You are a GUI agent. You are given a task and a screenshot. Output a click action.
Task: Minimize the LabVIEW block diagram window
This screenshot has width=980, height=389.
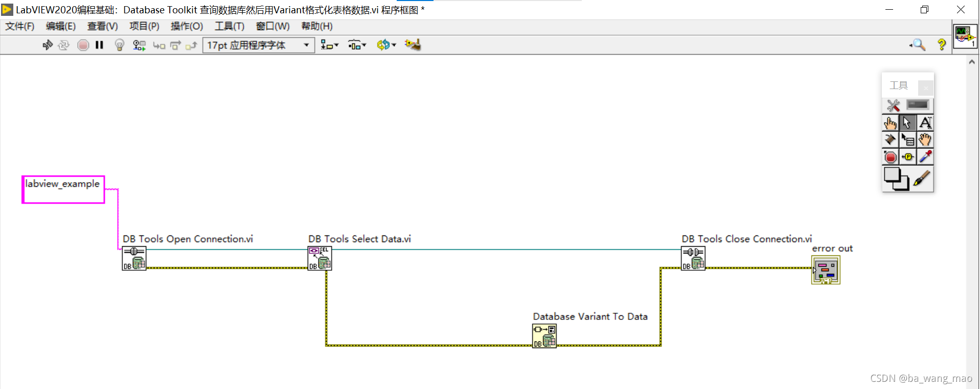889,10
